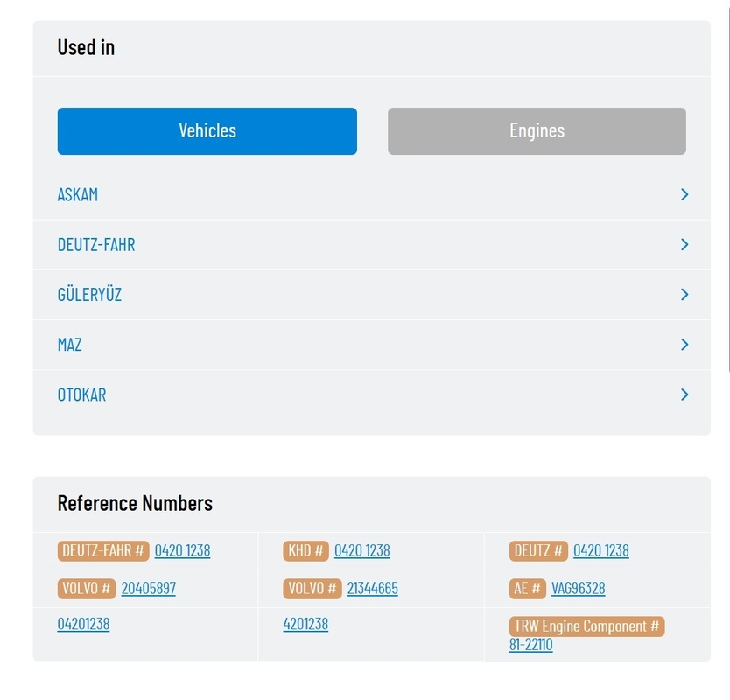Switch to the Vehicles tab
Viewport: 730px width, 700px height.
tap(207, 130)
